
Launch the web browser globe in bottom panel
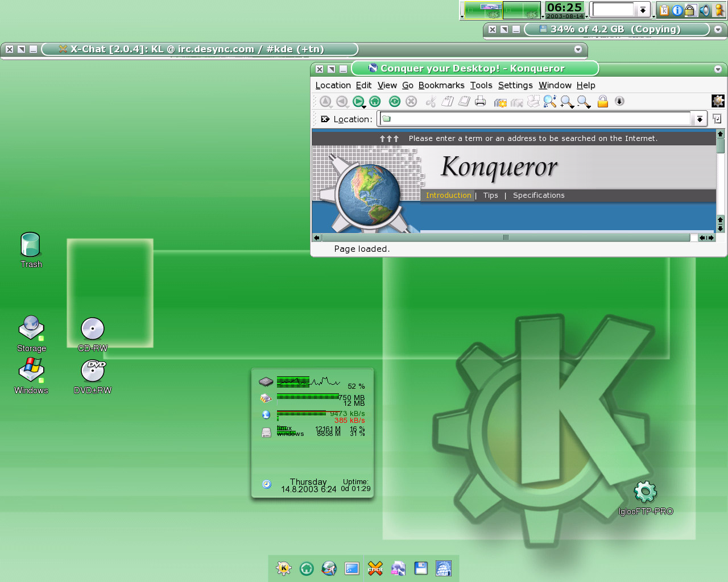coord(329,568)
